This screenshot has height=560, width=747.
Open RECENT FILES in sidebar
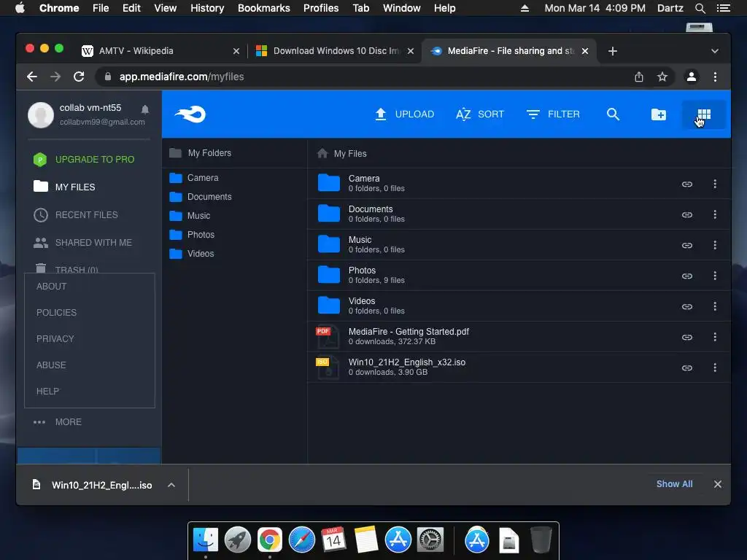click(76, 215)
